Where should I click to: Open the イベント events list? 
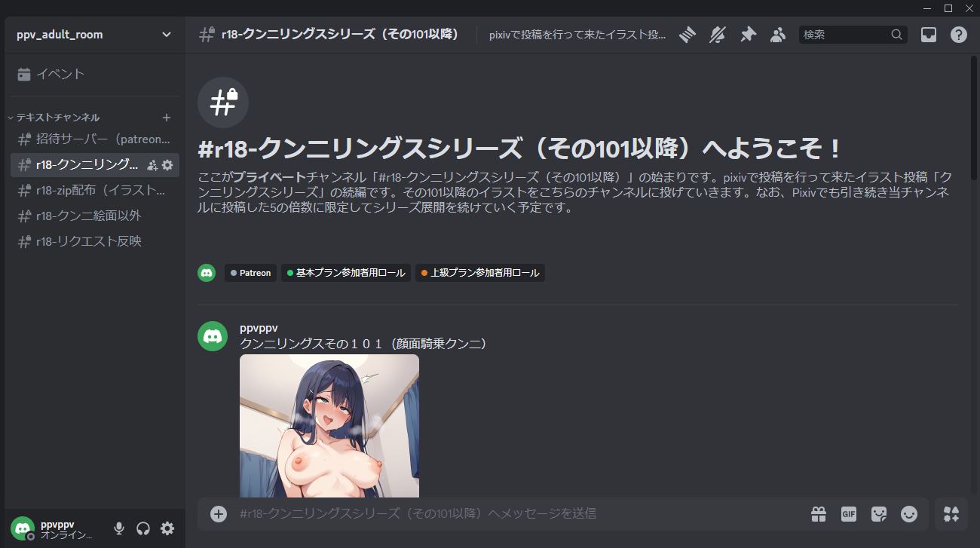95,74
